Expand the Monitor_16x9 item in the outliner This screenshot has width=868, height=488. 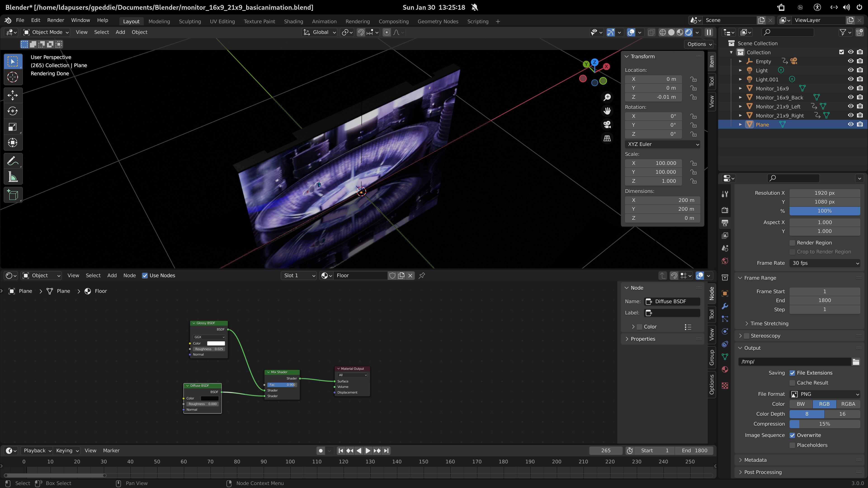click(740, 88)
